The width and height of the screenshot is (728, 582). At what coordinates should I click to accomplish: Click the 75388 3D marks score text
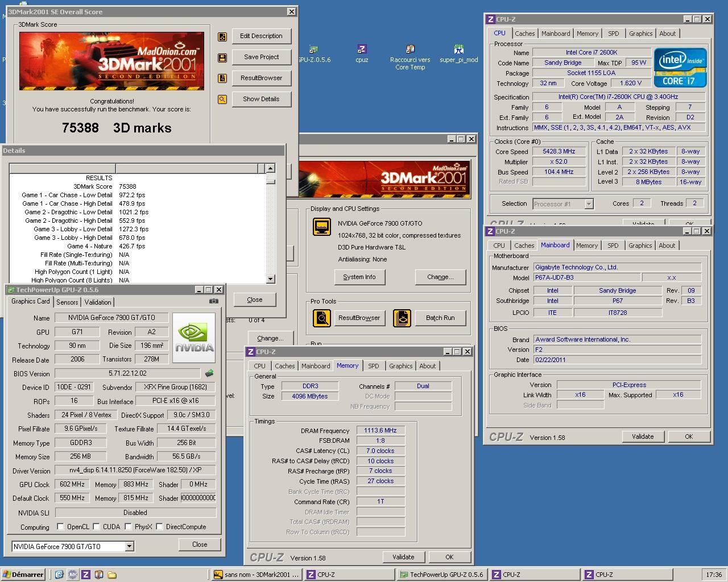tap(117, 128)
